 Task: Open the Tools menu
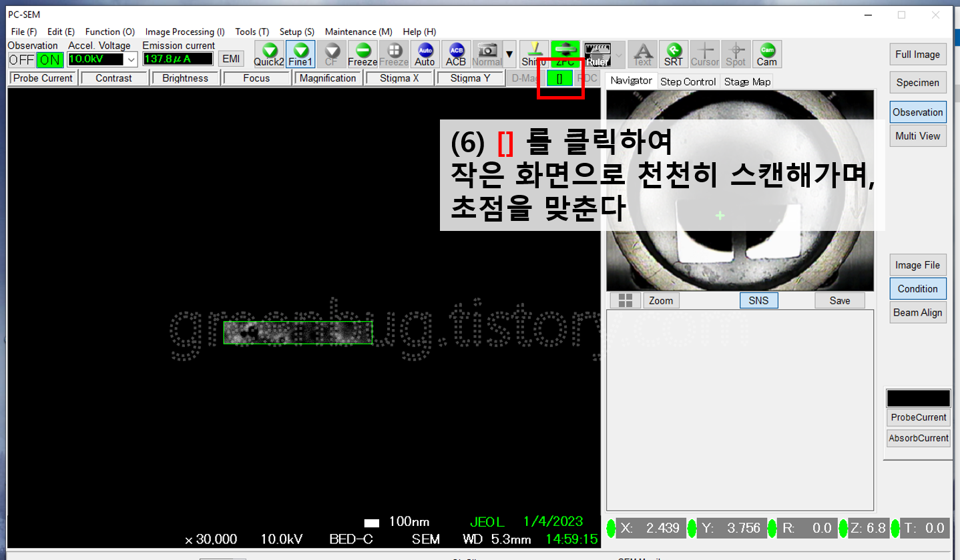click(252, 31)
